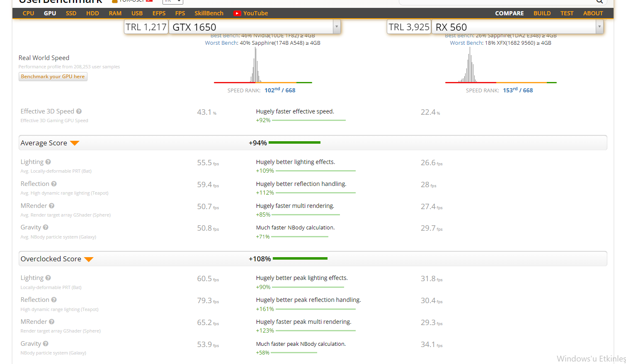Select the GPU navigation item

50,13
